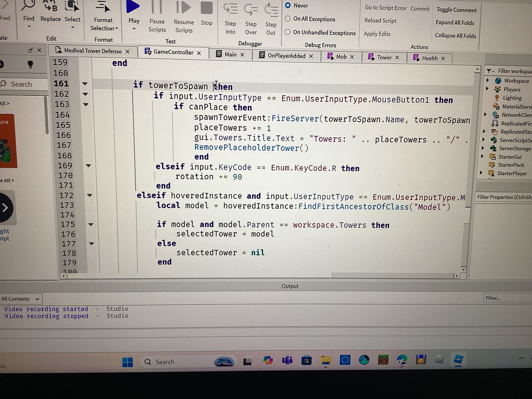The height and width of the screenshot is (399, 532).
Task: Click the Step Out debugger icon
Action: click(271, 10)
